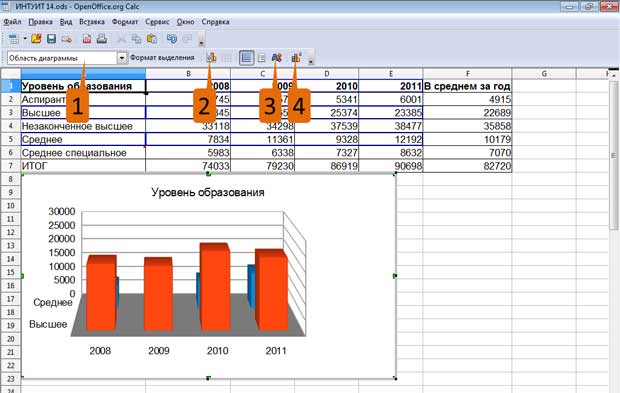Click the chart axis label 2011
Screen dimensions: 620x393
(x=276, y=351)
